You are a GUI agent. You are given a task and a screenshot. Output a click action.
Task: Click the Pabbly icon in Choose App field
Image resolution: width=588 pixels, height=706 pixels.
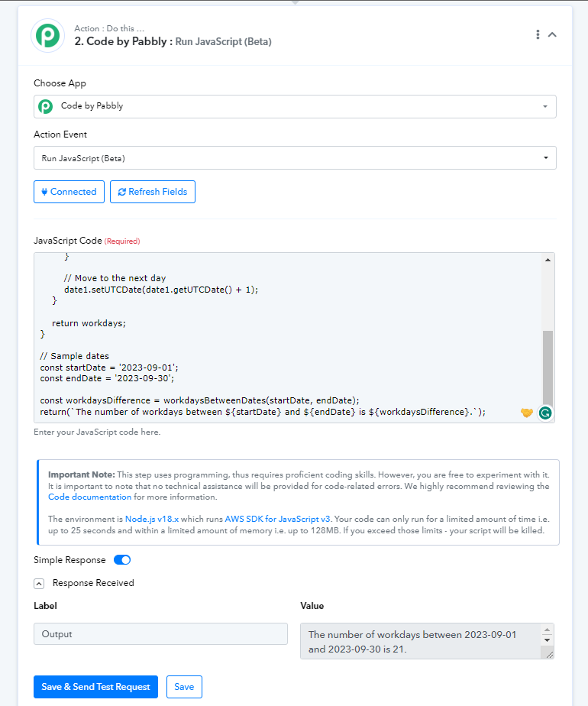[x=46, y=106]
